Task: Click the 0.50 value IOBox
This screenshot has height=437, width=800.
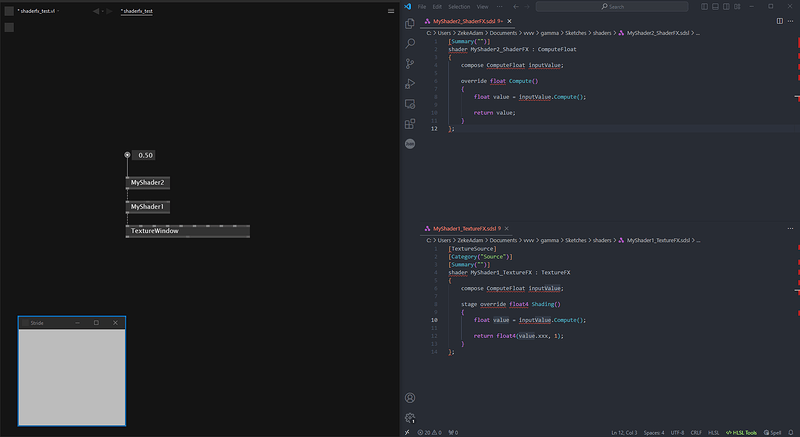Action: click(144, 155)
